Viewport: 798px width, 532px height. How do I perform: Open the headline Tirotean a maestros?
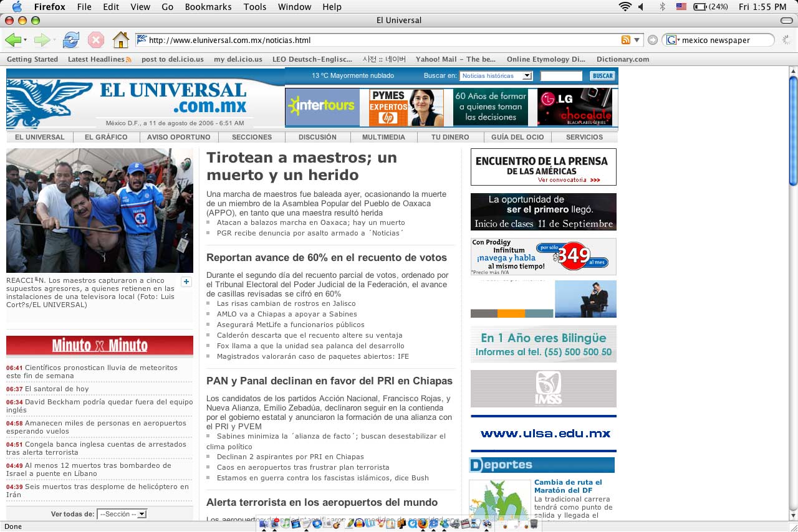300,166
